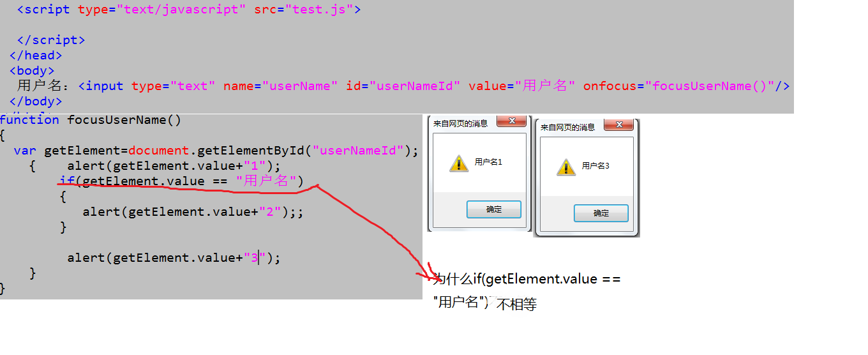Click the script tag line with src="test.js"
The height and width of the screenshot is (355, 868).
click(188, 10)
